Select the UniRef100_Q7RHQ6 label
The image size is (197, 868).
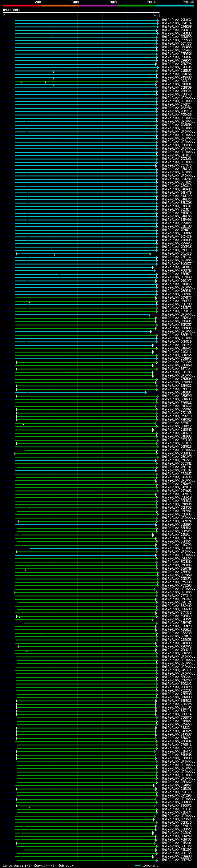[177, 379]
